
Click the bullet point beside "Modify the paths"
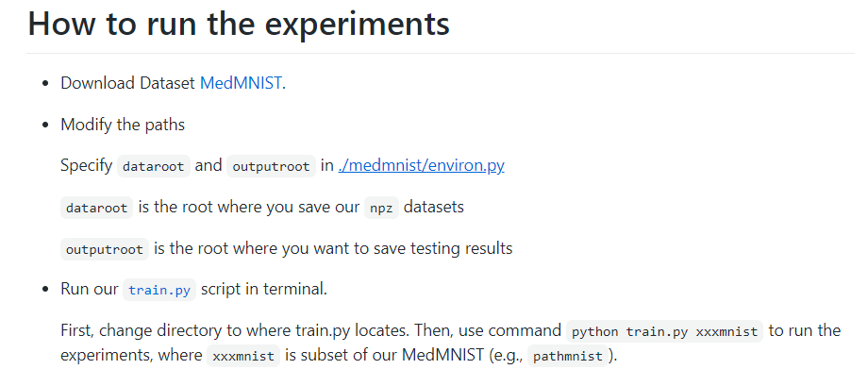(x=45, y=125)
